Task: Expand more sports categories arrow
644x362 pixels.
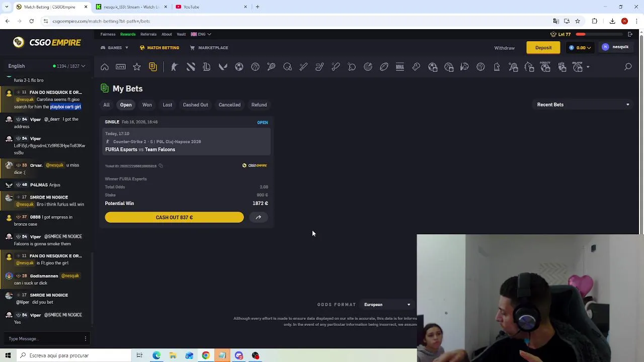Action: coord(588,67)
